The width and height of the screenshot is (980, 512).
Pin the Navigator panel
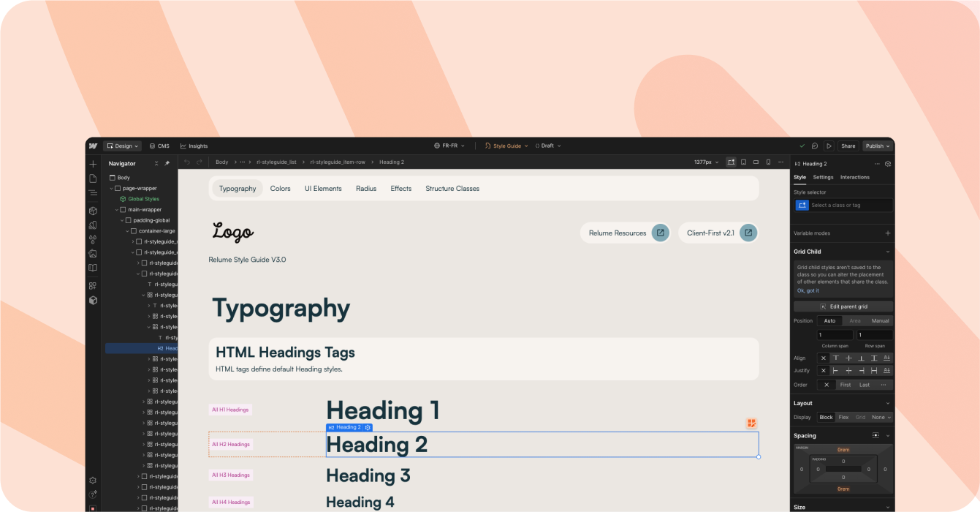coord(167,164)
